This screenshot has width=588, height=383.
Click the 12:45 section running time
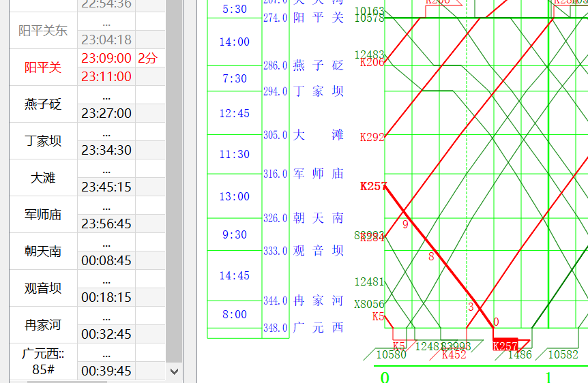[x=235, y=113]
